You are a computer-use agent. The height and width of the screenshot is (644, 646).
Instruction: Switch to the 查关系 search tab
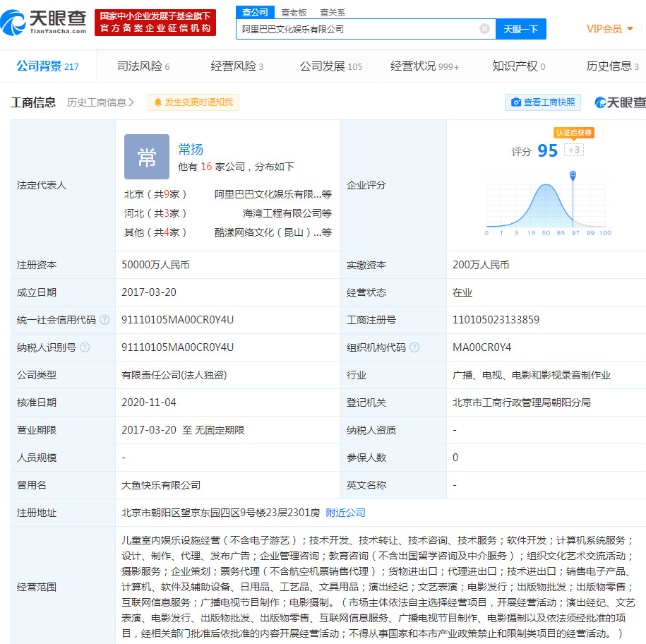click(x=333, y=13)
